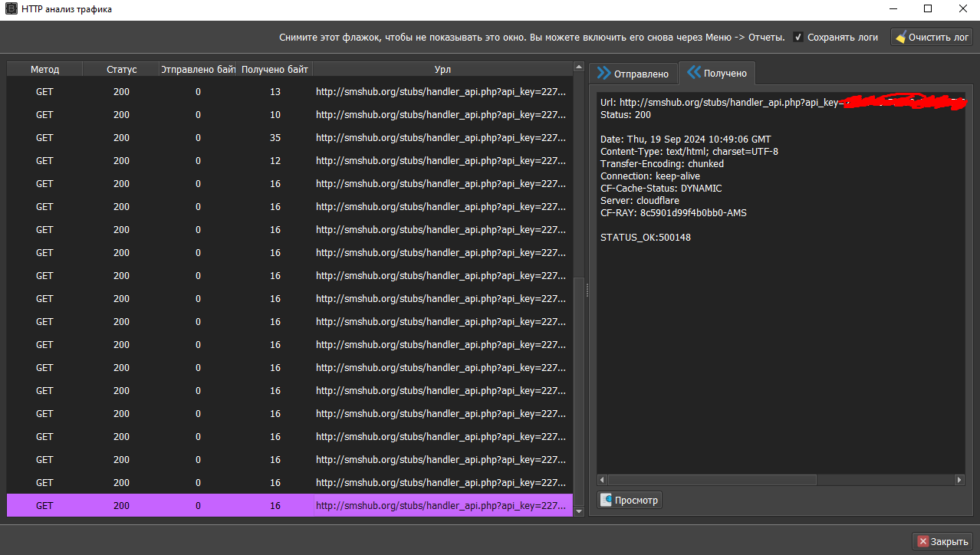Sort by the Метод column header
This screenshot has width=980, height=555.
[44, 69]
